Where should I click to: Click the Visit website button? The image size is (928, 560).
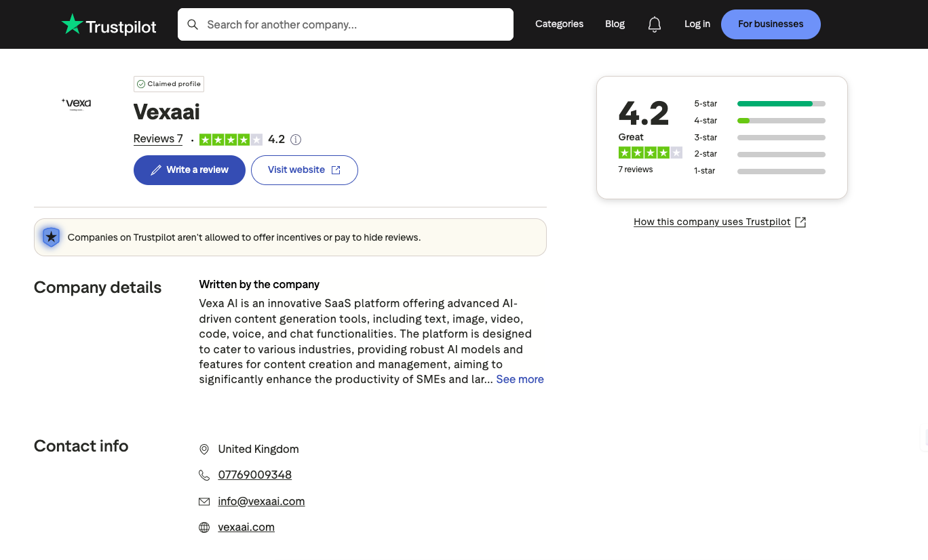click(304, 170)
